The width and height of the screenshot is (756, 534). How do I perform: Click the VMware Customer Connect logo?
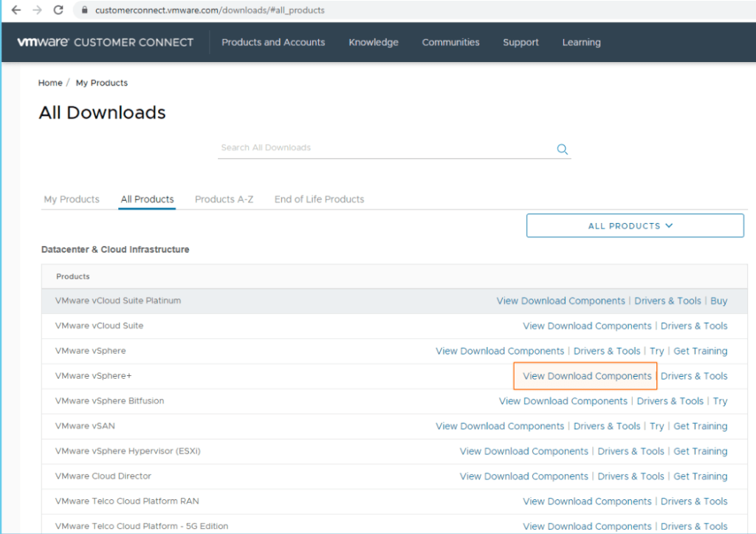(105, 42)
